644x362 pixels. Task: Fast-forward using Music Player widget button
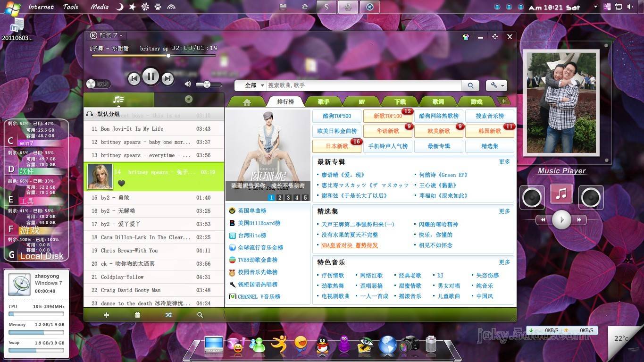point(579,219)
